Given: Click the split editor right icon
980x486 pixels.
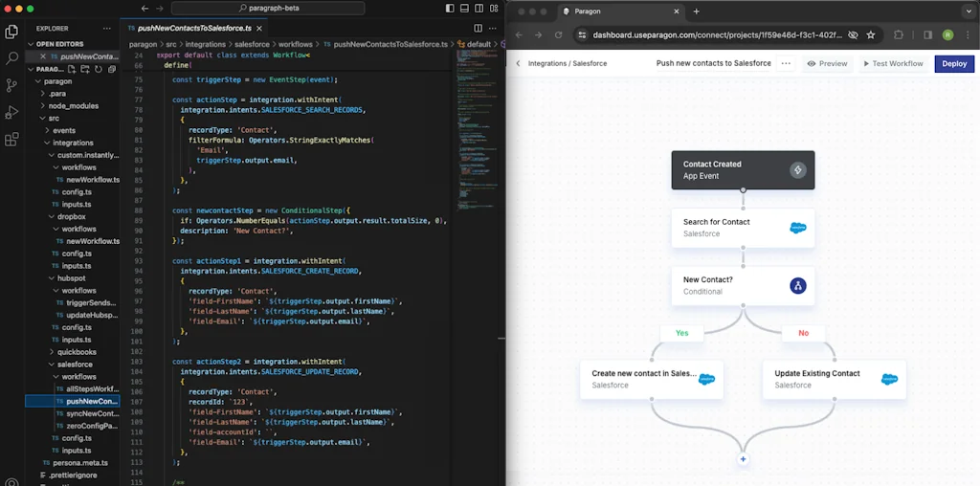Looking at the screenshot, I should point(479,29).
